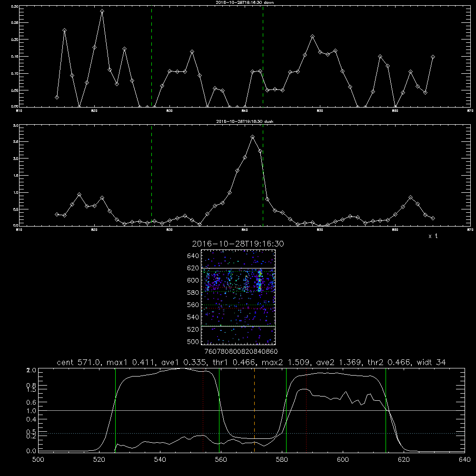
Task: Click the bottom profile plot x-axis label 560
Action: pyautogui.click(x=221, y=460)
